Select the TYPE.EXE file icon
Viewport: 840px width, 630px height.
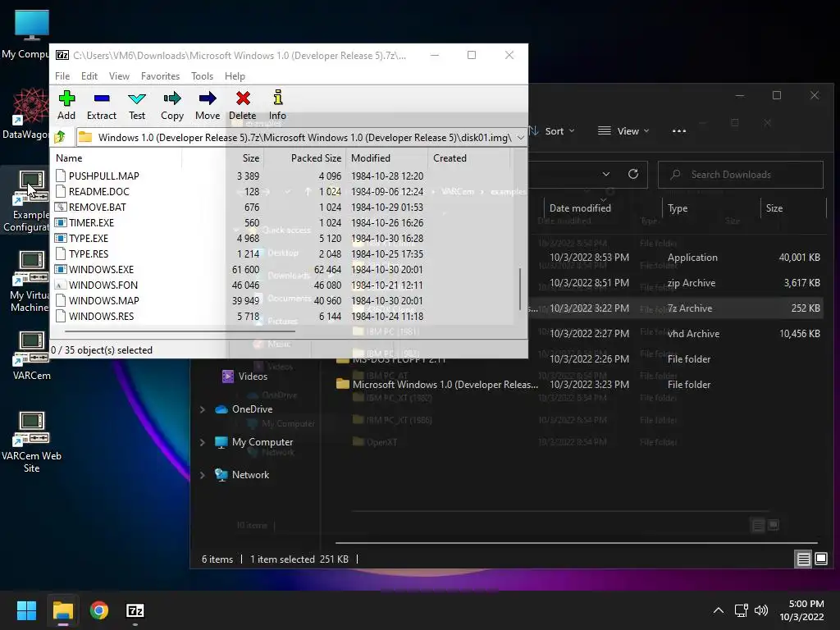[x=61, y=238]
